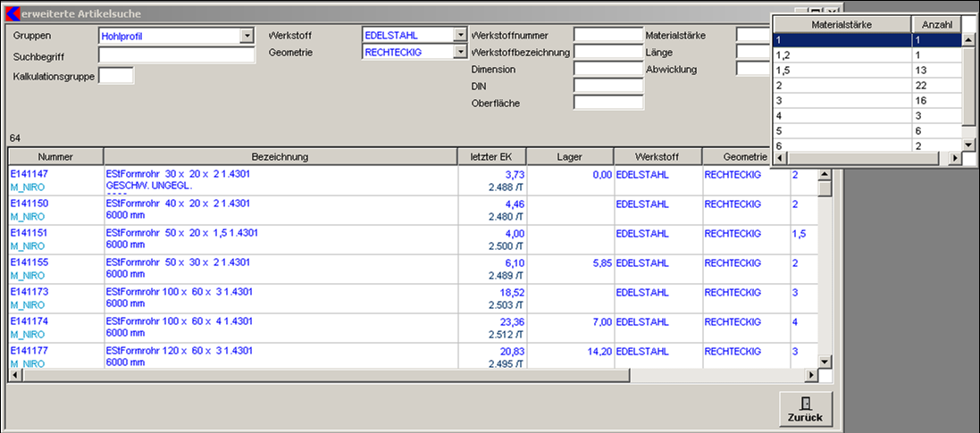980x433 pixels.
Task: Choose Materialstärke 1,5 in the popup list
Action: (x=841, y=71)
